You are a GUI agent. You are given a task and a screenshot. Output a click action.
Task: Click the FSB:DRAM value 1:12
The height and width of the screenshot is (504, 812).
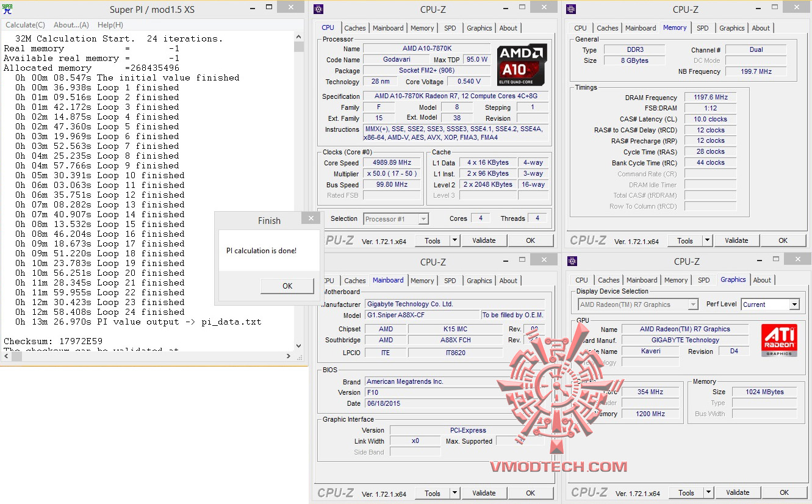click(710, 109)
